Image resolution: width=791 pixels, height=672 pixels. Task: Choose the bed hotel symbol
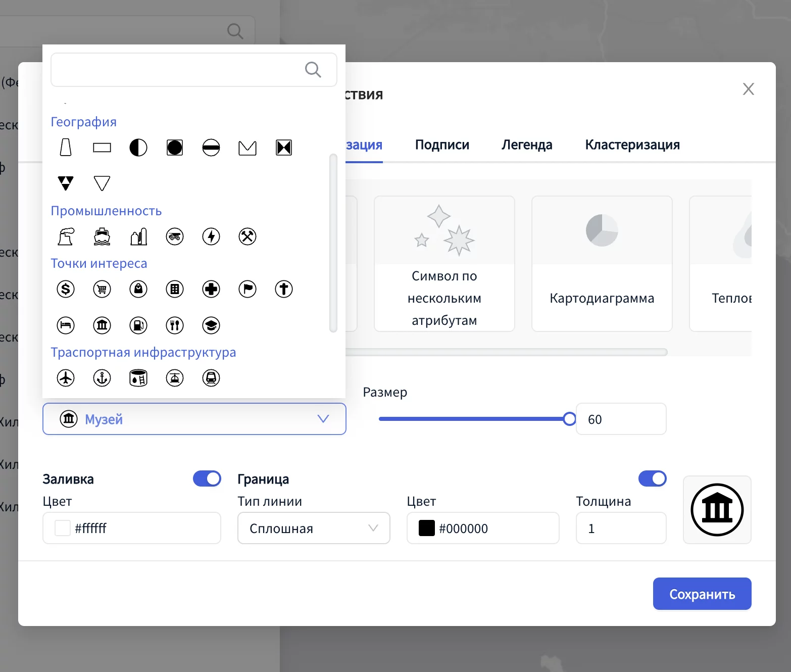pyautogui.click(x=66, y=325)
